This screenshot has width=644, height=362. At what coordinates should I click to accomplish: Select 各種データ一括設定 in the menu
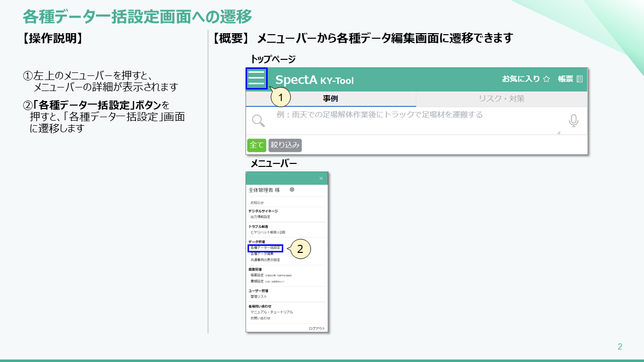click(265, 248)
